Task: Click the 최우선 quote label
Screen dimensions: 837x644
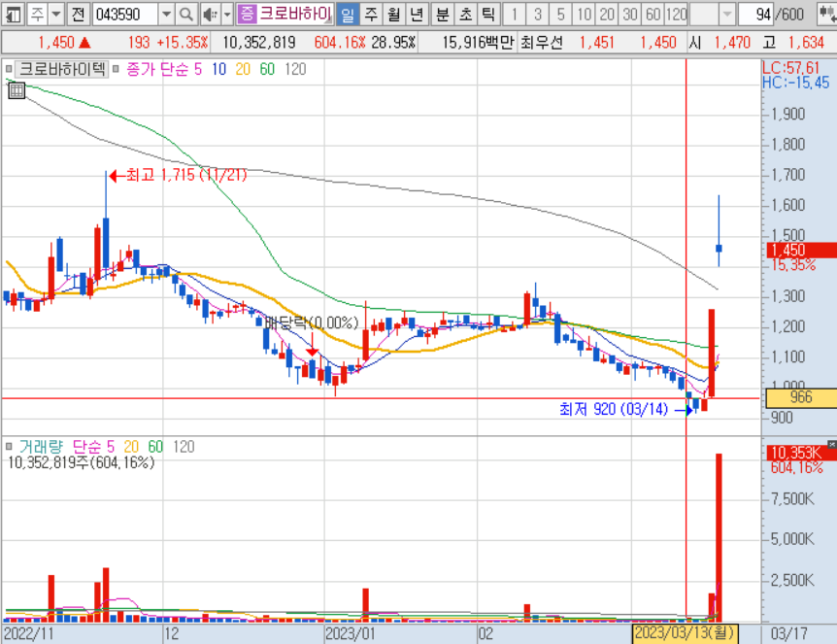Action: point(541,42)
